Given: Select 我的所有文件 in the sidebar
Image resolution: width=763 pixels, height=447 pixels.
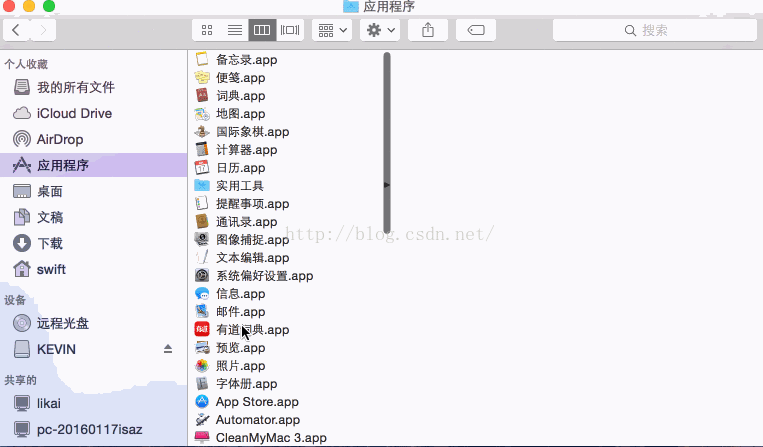Looking at the screenshot, I should click(x=93, y=88).
